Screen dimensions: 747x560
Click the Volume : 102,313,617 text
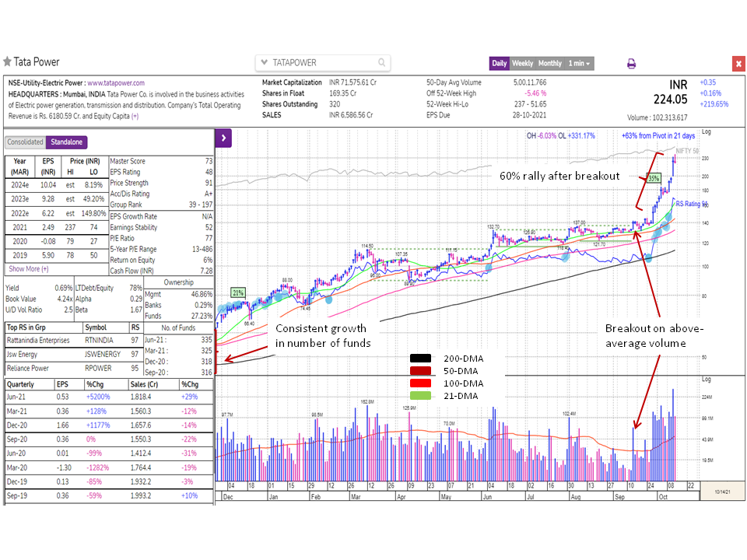(x=657, y=117)
